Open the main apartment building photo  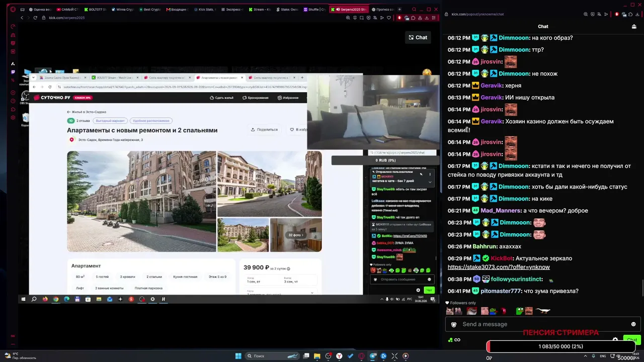(x=141, y=201)
